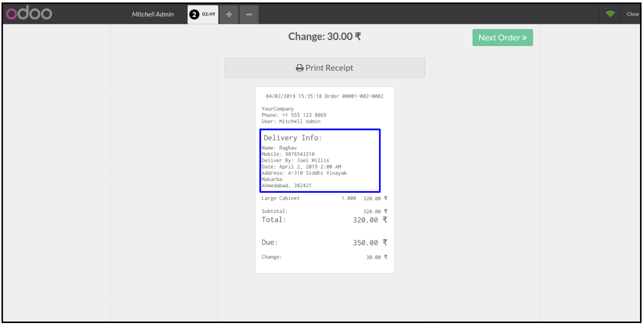Check the green Wi-Fi connection status icon
Viewport: 644px width, 326px height.
pos(610,14)
